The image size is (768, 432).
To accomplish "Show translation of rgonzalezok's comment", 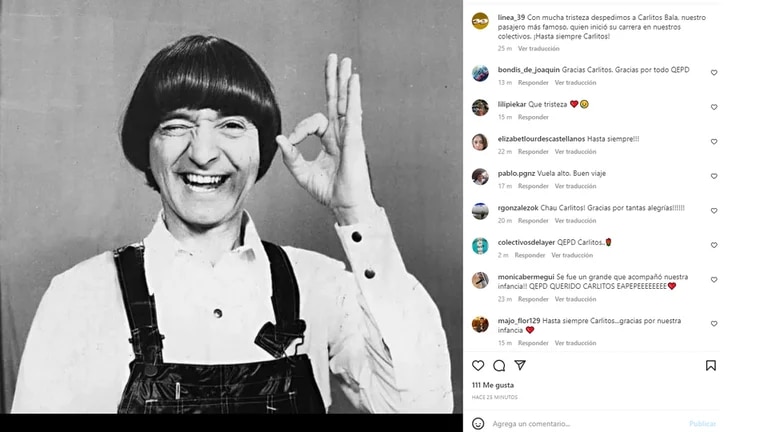I will click(574, 220).
